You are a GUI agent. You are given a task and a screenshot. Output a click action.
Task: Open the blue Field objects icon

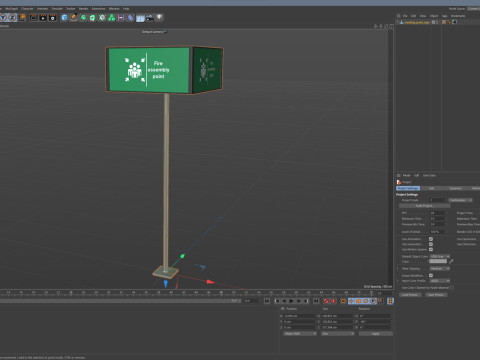131,18
